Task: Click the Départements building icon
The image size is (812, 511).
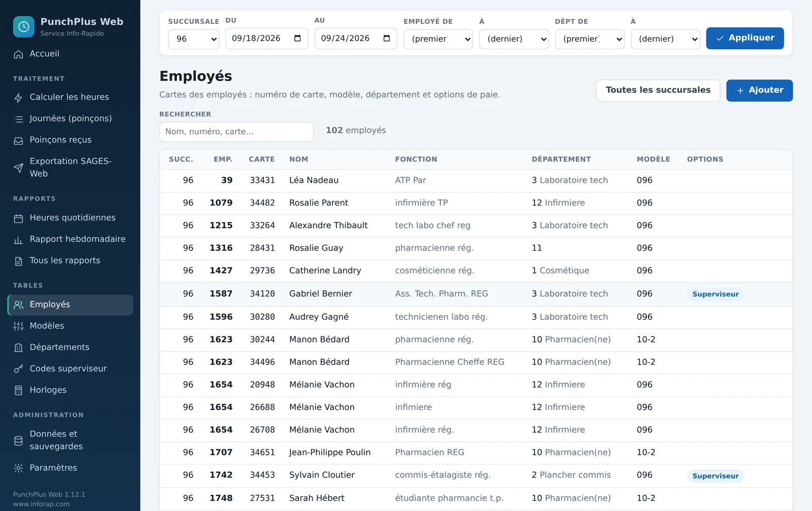Action: coord(18,348)
